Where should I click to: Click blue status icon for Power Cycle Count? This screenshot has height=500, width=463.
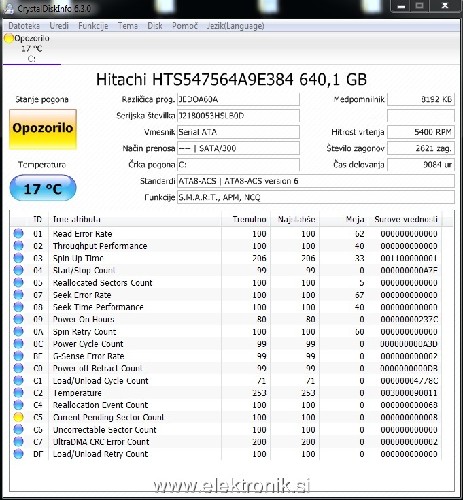18,343
